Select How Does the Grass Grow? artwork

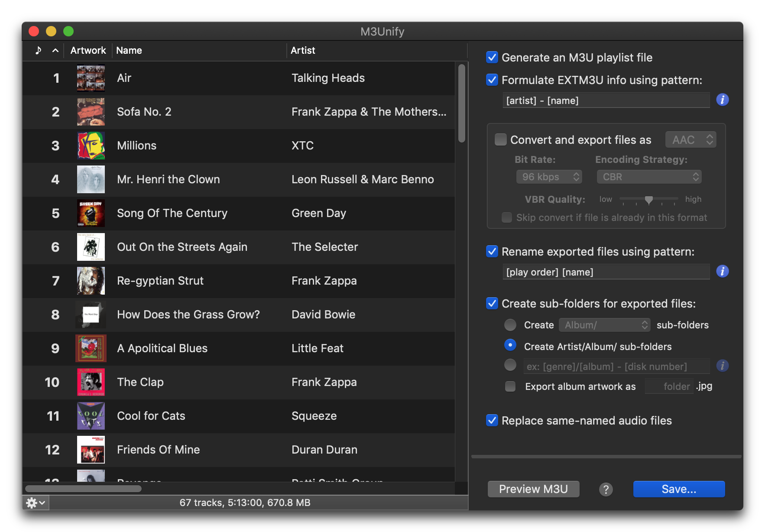click(91, 315)
